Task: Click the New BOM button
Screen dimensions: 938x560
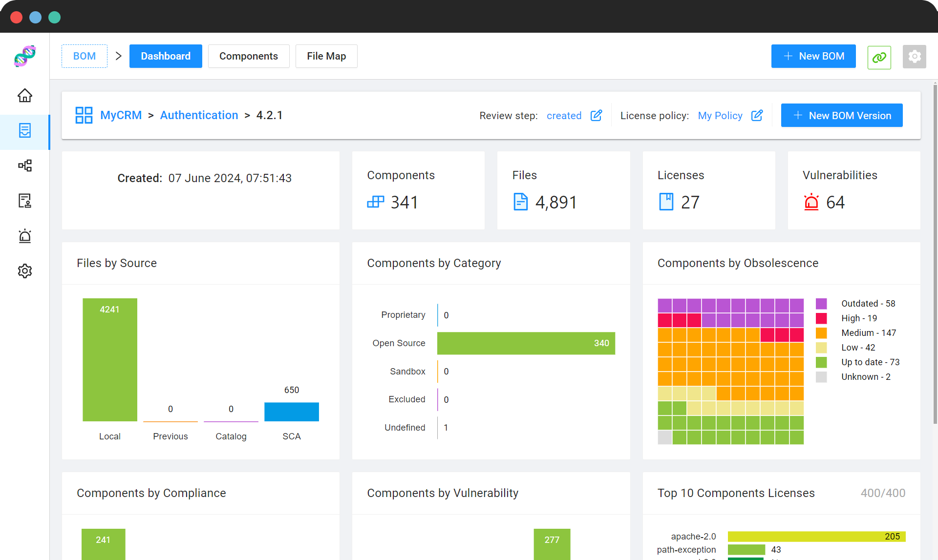Action: [x=813, y=56]
